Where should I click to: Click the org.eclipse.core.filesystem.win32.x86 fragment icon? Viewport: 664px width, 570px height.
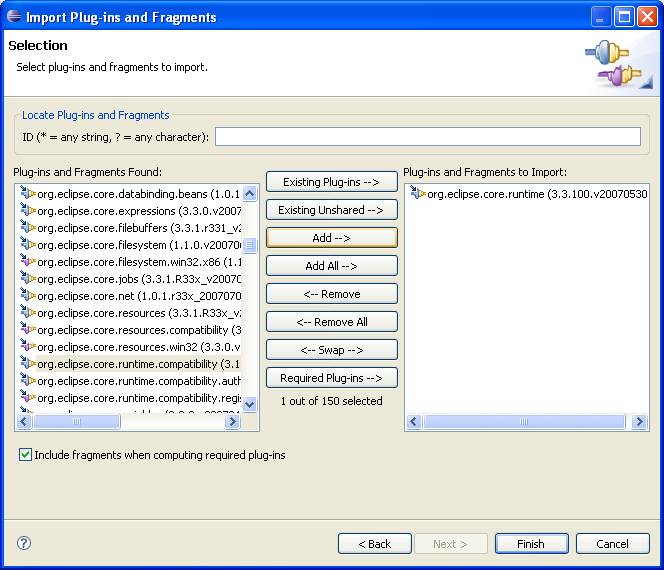(x=28, y=261)
